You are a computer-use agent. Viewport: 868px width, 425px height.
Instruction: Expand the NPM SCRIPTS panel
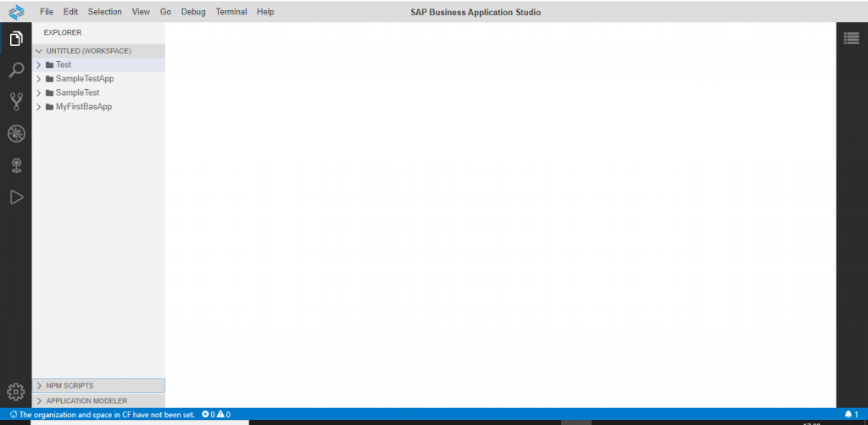[x=98, y=386]
